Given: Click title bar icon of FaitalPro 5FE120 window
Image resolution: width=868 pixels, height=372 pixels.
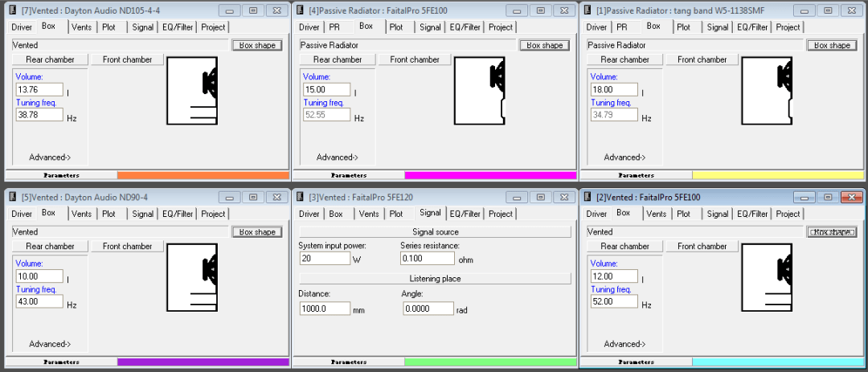Looking at the screenshot, I should (x=300, y=197).
